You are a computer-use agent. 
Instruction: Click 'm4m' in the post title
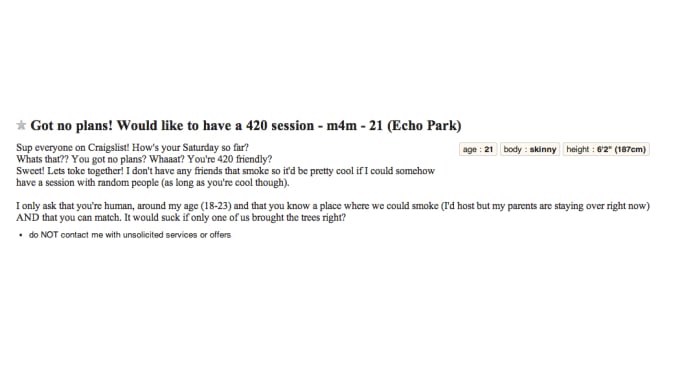[x=342, y=126]
